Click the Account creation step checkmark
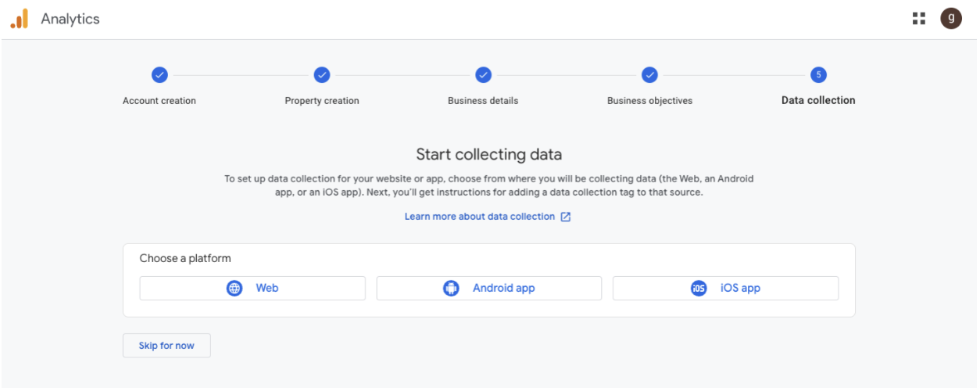980x388 pixels. click(159, 75)
